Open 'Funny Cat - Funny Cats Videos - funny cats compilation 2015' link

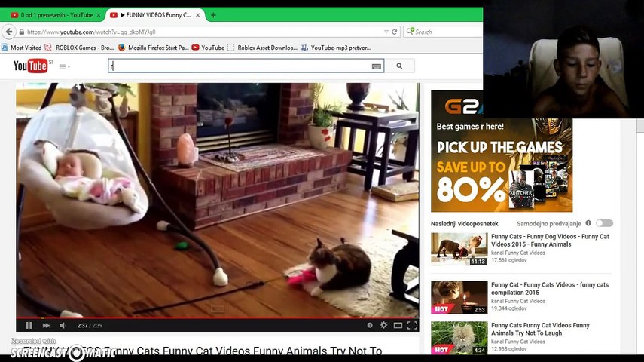pyautogui.click(x=550, y=288)
